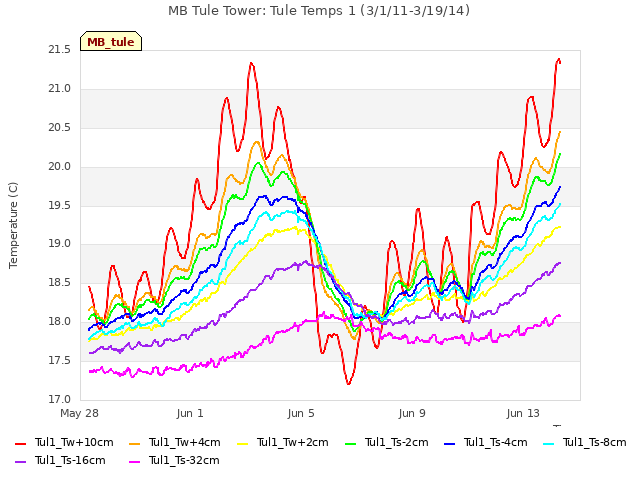Image resolution: width=640 pixels, height=480 pixels.
Task: Click the green Tul1_Ts-2cm legend swatch
Action: [351, 443]
